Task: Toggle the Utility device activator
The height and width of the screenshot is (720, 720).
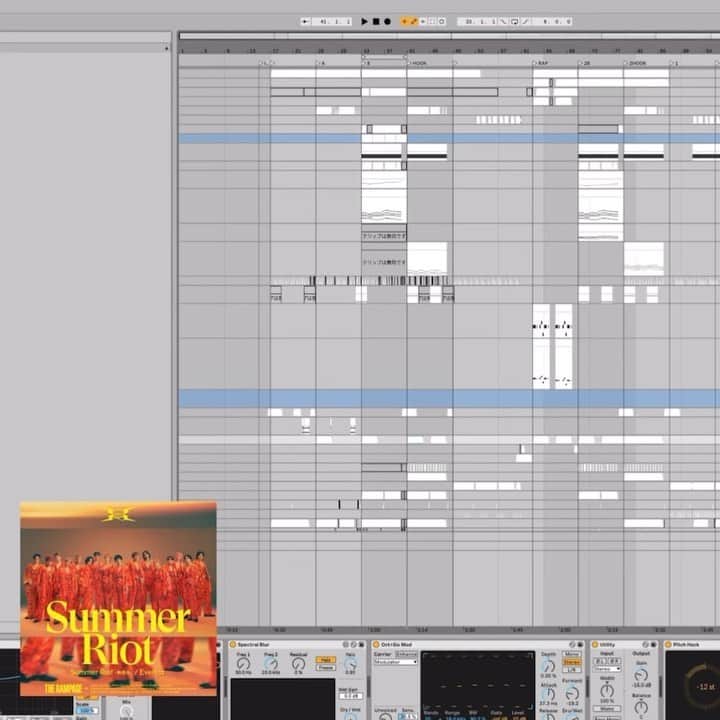Action: [595, 644]
